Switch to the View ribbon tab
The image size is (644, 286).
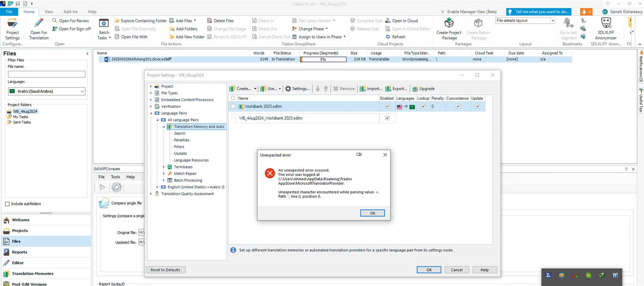pos(49,12)
